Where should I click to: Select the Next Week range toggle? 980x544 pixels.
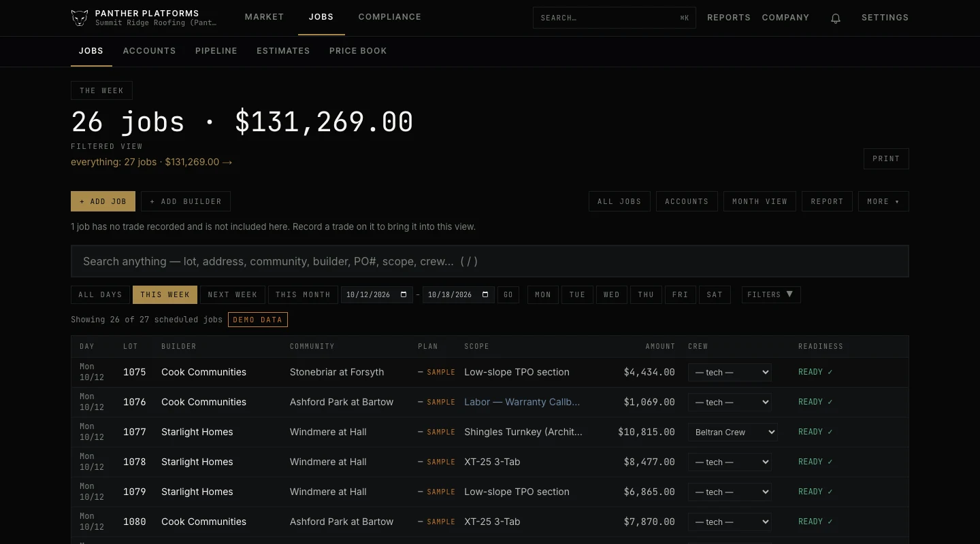click(233, 294)
